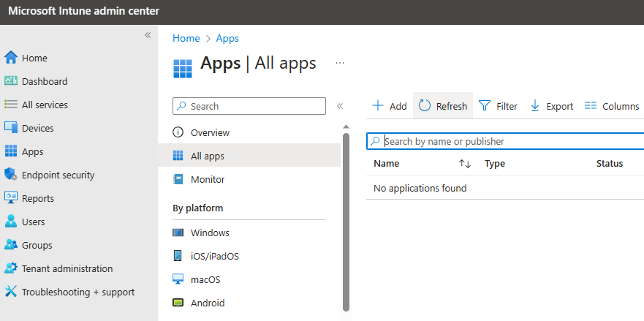
Task: Select the Windows platform entry
Action: (x=210, y=233)
